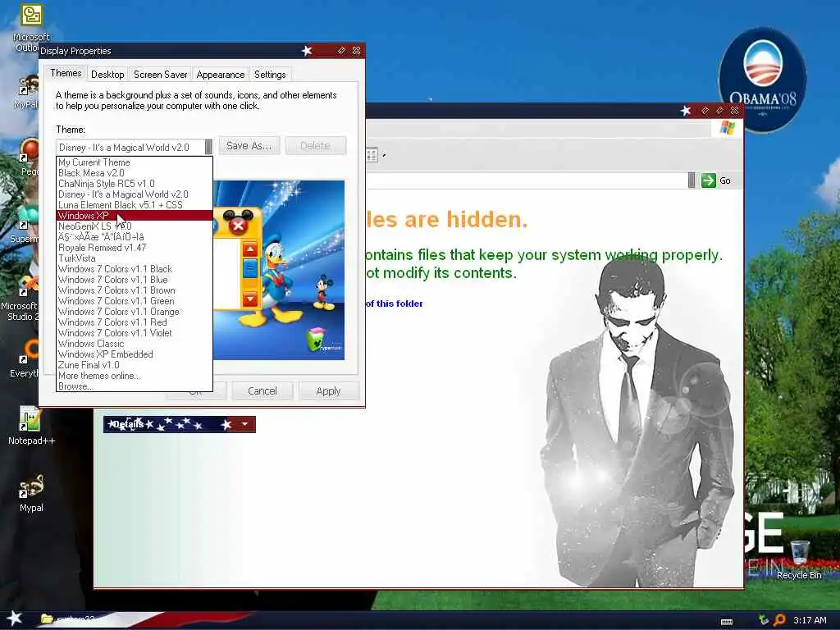Click the star Start button on taskbar
Viewport: 840px width, 630px height.
tap(14, 619)
